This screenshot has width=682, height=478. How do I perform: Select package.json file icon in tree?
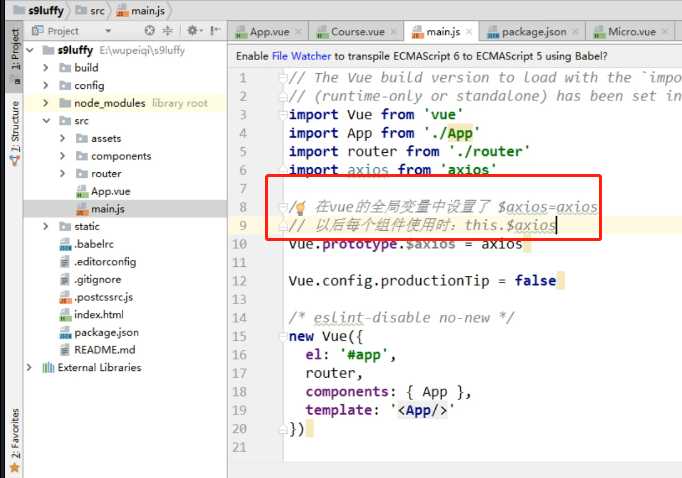(x=65, y=332)
